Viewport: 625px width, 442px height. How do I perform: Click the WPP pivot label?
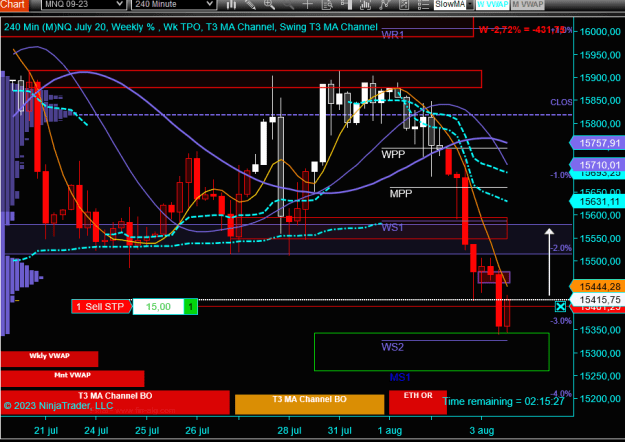tap(393, 154)
